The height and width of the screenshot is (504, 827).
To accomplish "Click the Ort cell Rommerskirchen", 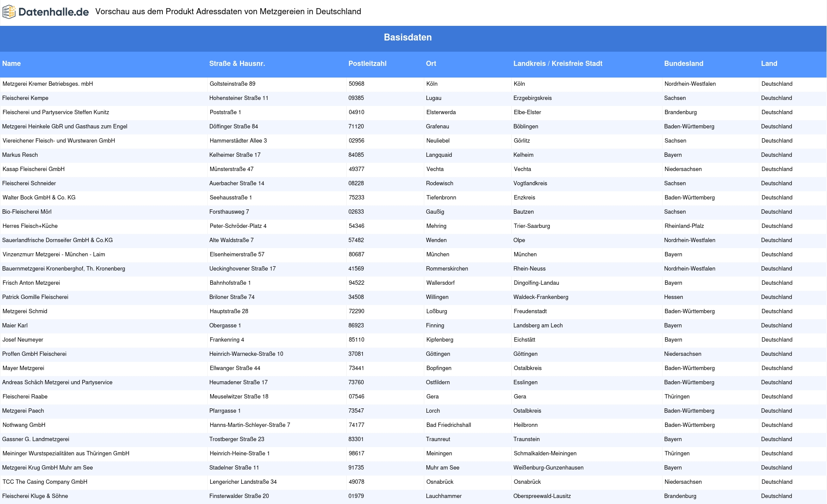I will point(447,269).
